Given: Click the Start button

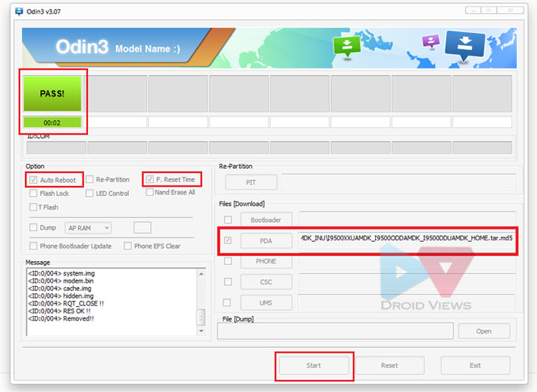Looking at the screenshot, I should tap(314, 366).
